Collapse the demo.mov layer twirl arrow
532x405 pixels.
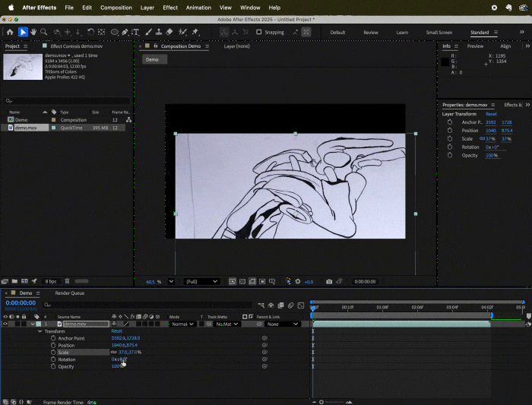[x=33, y=324]
